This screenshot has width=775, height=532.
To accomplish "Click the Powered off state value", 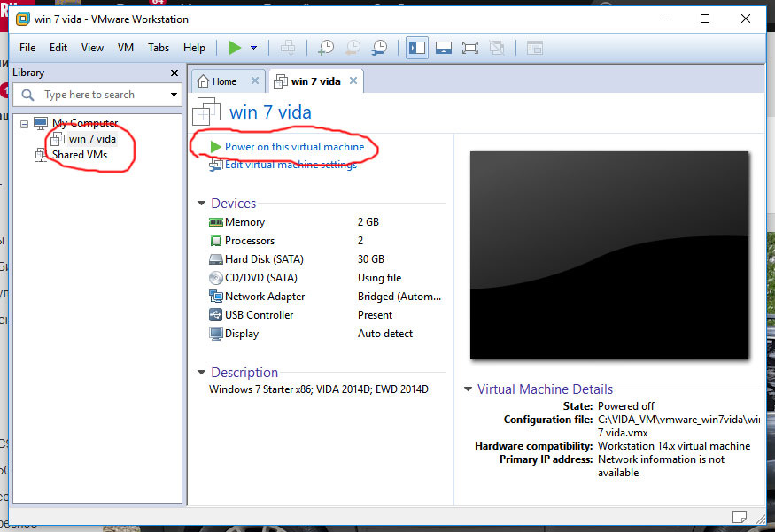I will pos(625,406).
